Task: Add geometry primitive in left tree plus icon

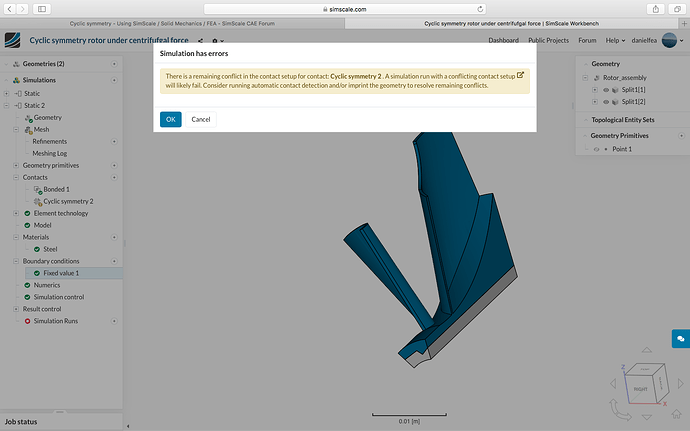Action: point(114,166)
